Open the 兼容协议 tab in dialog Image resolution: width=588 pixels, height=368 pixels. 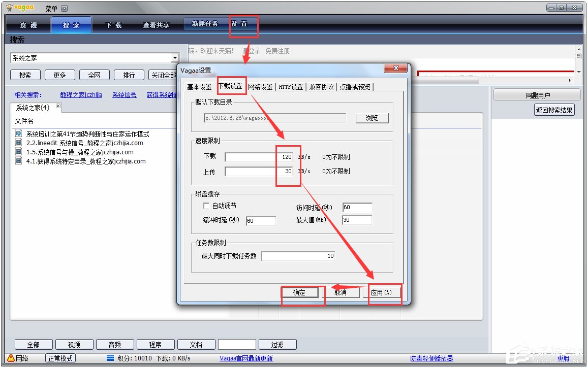click(321, 87)
